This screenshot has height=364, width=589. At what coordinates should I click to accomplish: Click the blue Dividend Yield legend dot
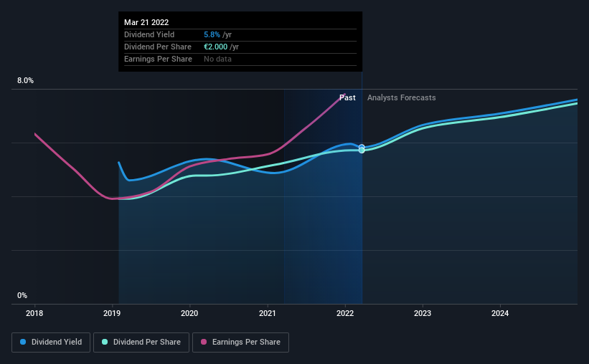coord(23,342)
